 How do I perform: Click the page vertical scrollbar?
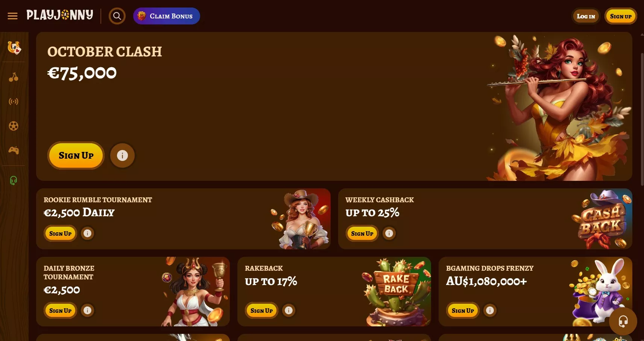(x=642, y=119)
